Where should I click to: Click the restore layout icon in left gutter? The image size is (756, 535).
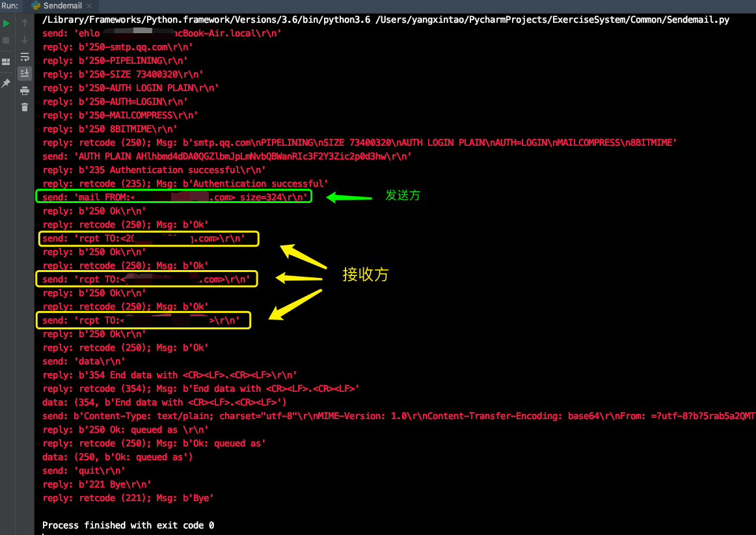point(6,61)
